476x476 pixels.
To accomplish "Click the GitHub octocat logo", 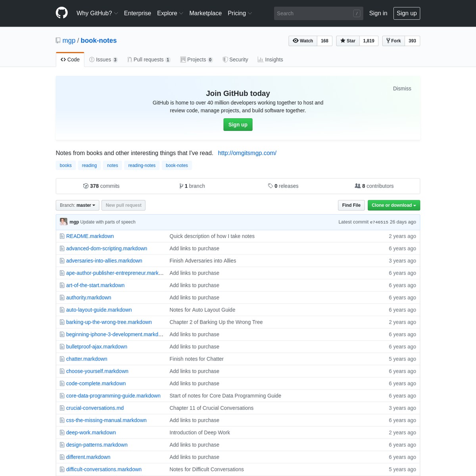I will tap(61, 13).
